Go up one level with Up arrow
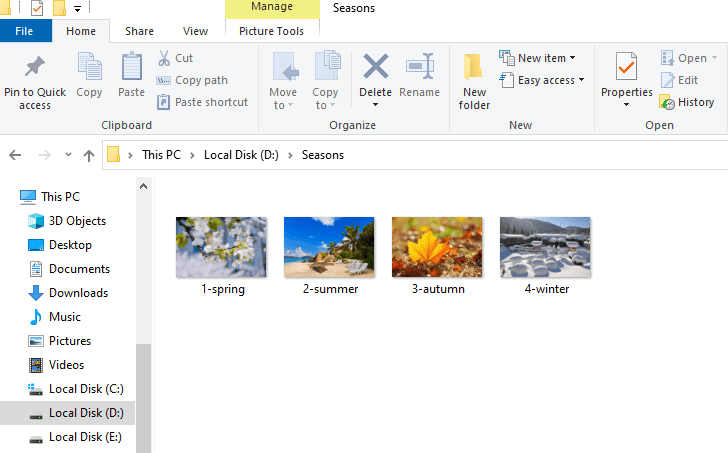This screenshot has height=453, width=728. [x=89, y=155]
